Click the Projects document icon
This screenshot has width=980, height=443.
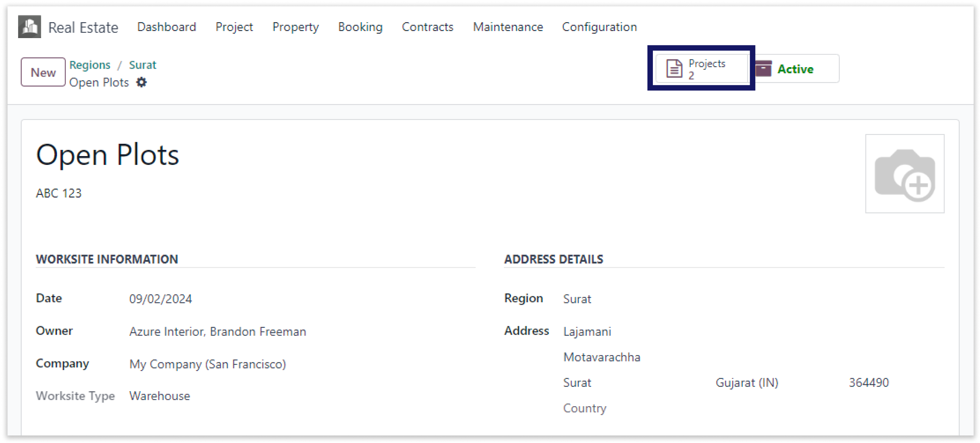(674, 69)
